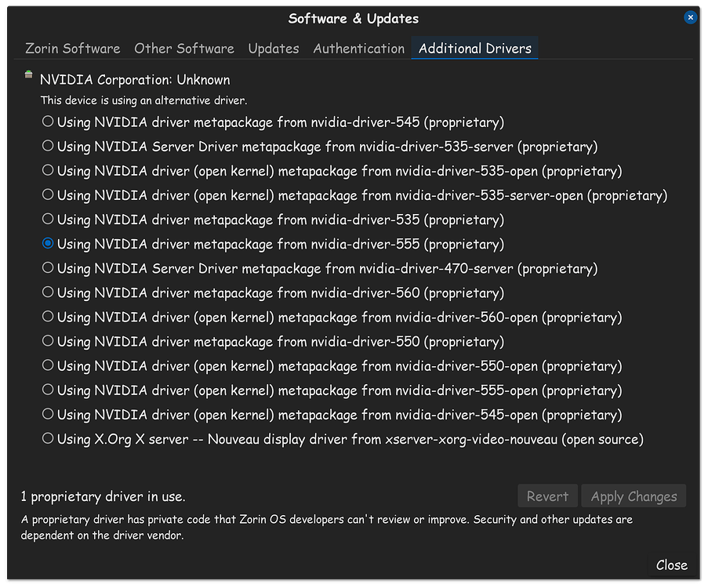Open the Authentication tab
708x588 pixels.
[x=358, y=48]
